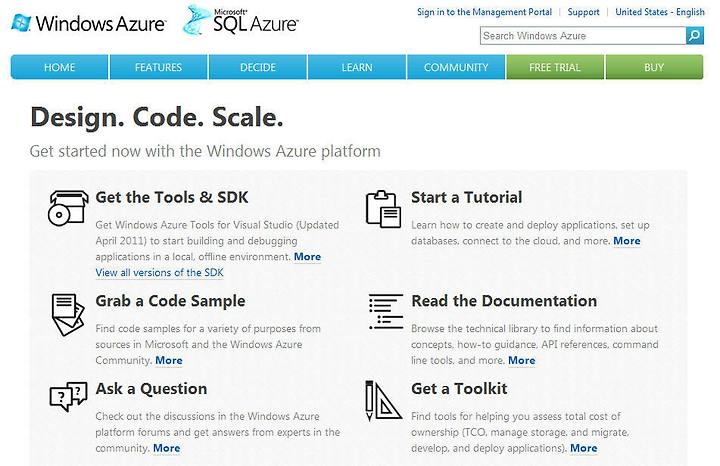The height and width of the screenshot is (466, 720).
Task: Click the Get the Tools & SDK heading
Action: [172, 197]
